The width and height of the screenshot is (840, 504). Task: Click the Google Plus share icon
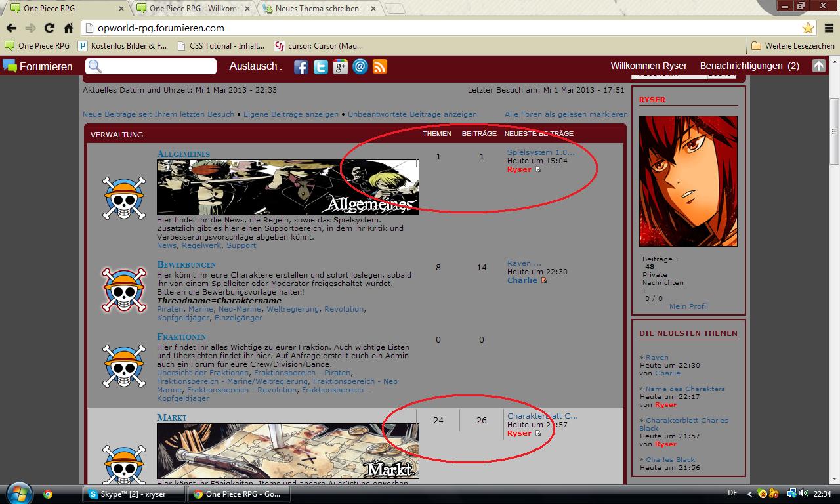point(341,66)
